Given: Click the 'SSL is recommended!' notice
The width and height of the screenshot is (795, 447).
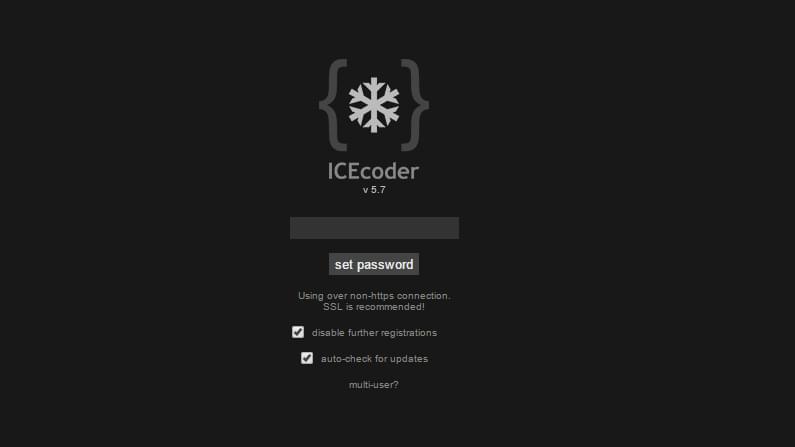Looking at the screenshot, I should (x=374, y=307).
